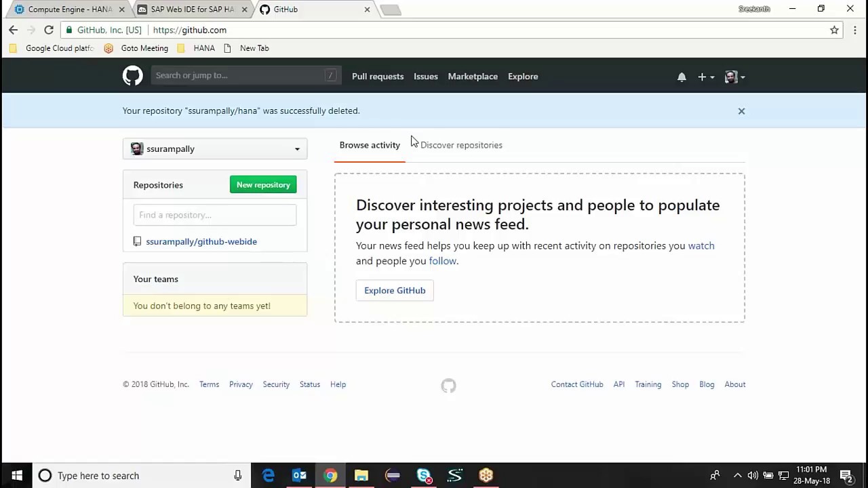868x488 pixels.
Task: Switch to the SAP Web IDE browser tab
Action: coord(193,9)
